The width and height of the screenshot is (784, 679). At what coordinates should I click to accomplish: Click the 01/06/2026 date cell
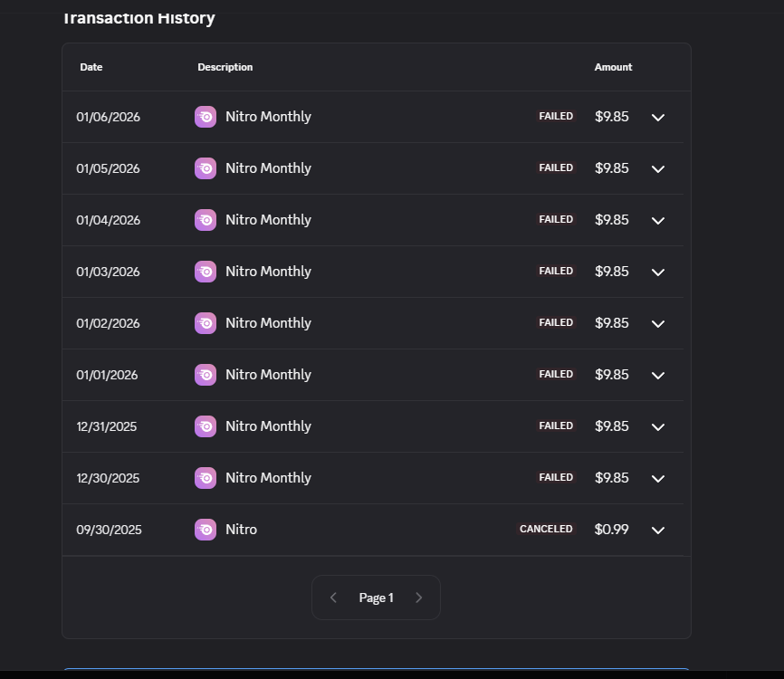(108, 117)
